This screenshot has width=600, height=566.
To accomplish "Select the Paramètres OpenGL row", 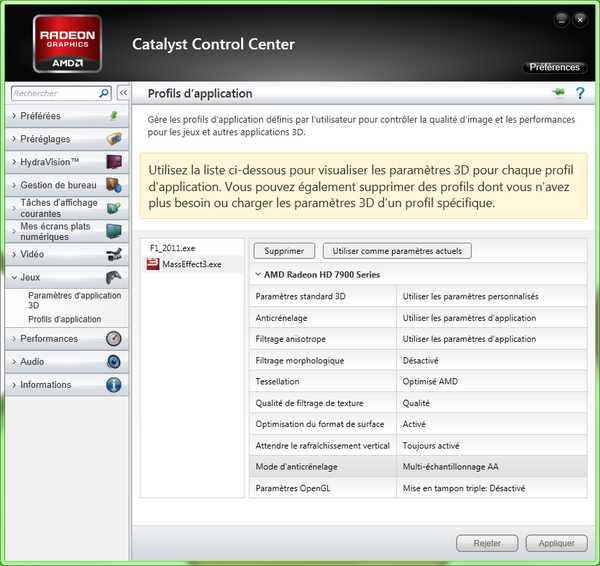I will 418,488.
